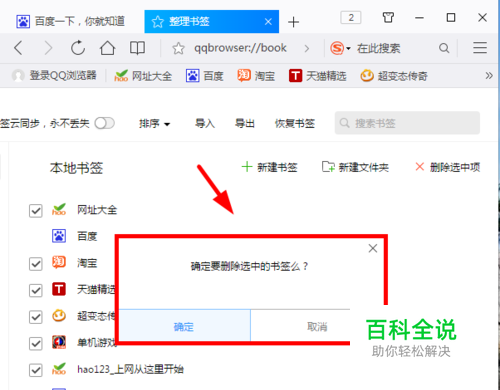Open the hamburger main menu
500x390 pixels.
480,48
